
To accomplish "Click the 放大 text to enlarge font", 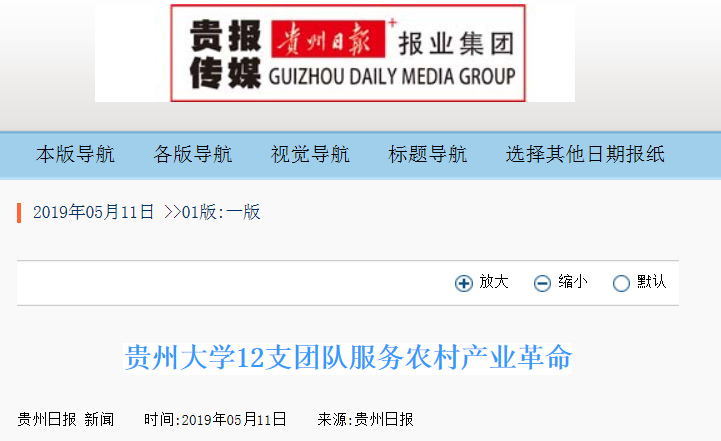I will (494, 281).
